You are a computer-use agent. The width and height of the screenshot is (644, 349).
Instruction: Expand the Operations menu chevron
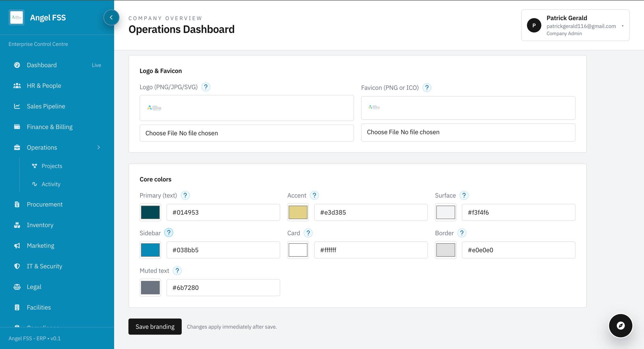[x=98, y=148]
